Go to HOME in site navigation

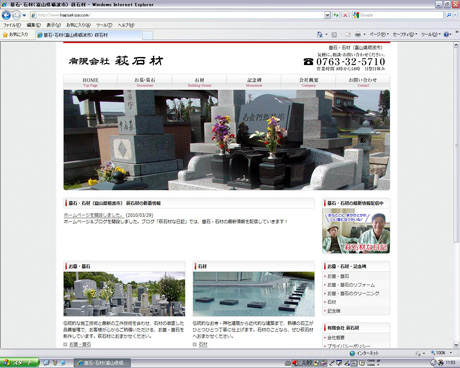(x=90, y=82)
